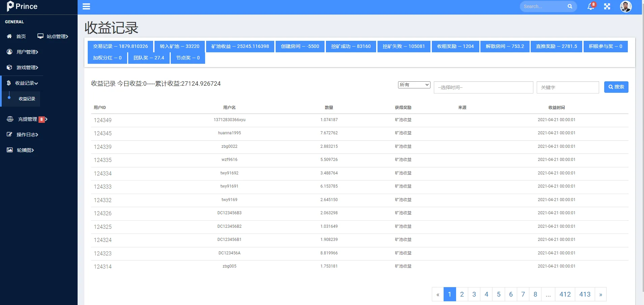Expand the 用户管理 sidebar menu

pos(27,52)
